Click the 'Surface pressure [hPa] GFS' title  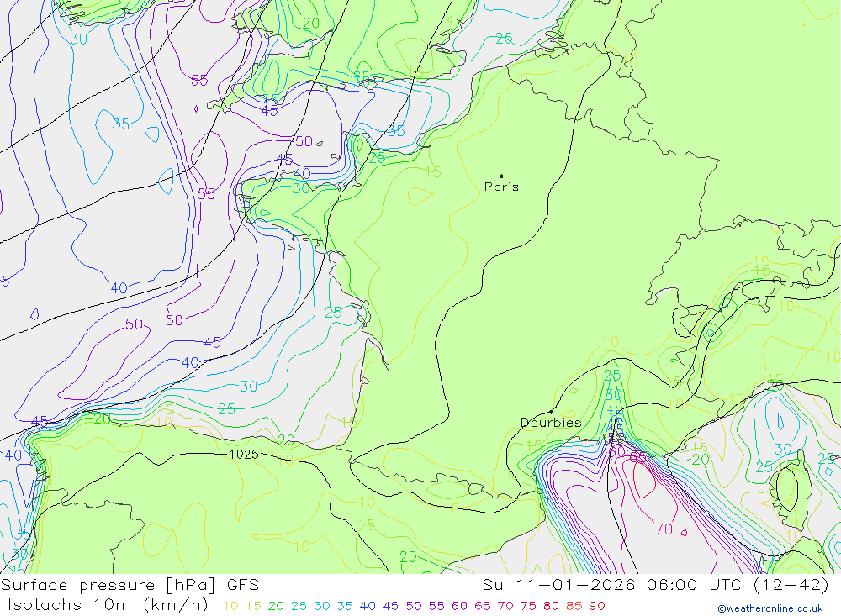pos(130,585)
